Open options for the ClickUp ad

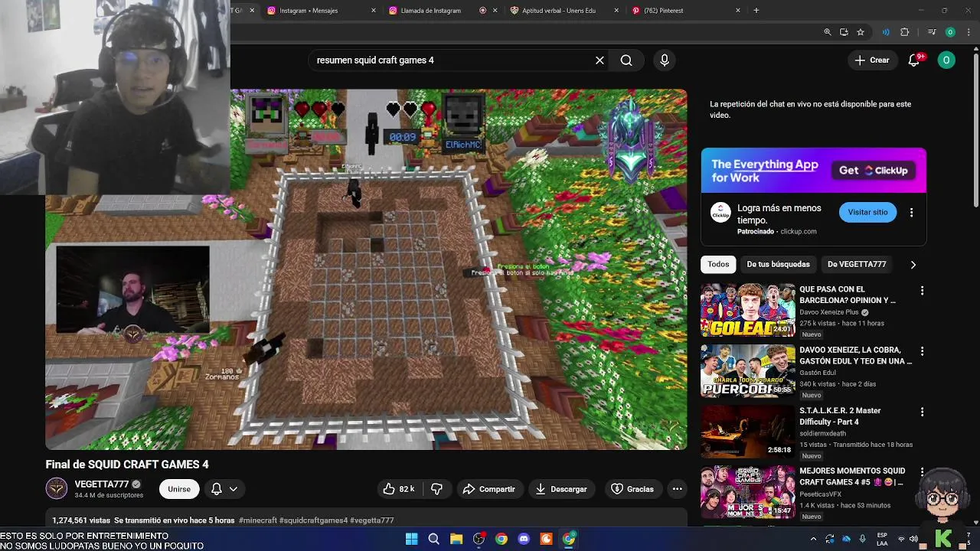point(911,213)
